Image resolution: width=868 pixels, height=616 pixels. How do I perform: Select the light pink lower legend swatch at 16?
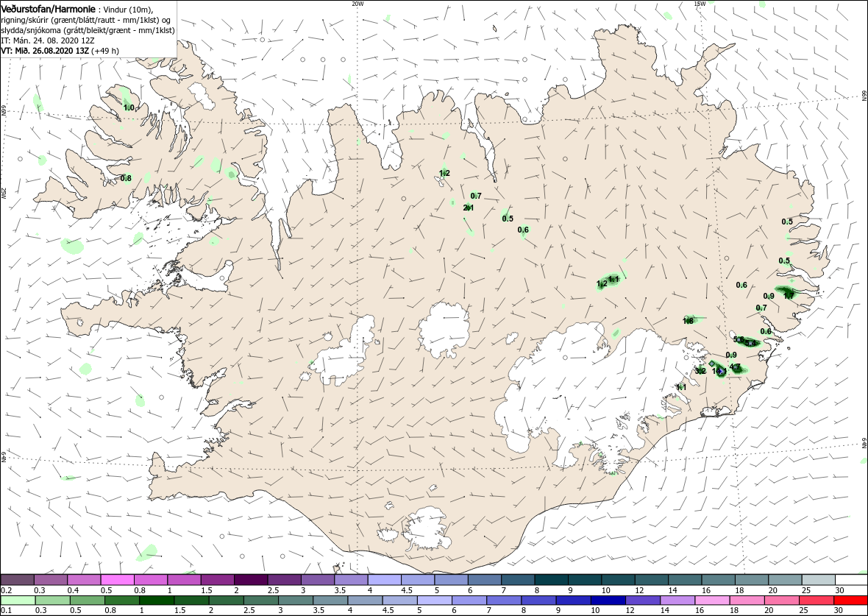coord(712,601)
